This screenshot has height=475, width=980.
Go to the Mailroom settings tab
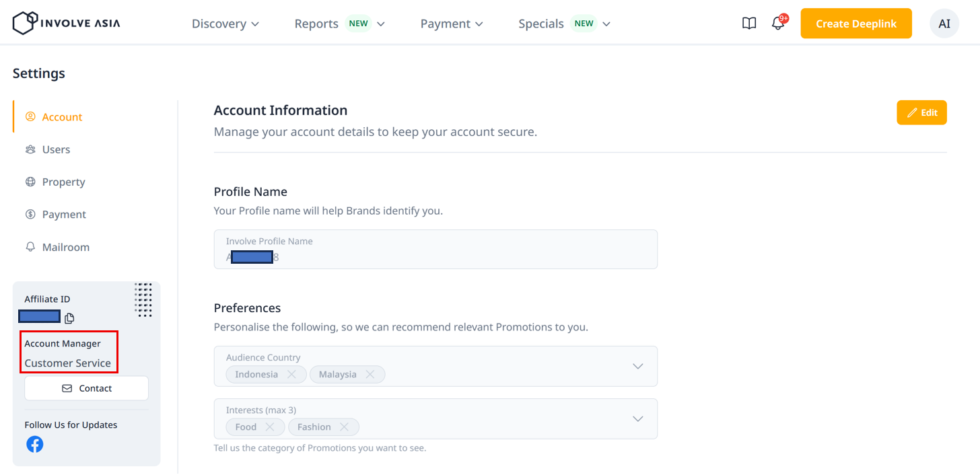[65, 247]
